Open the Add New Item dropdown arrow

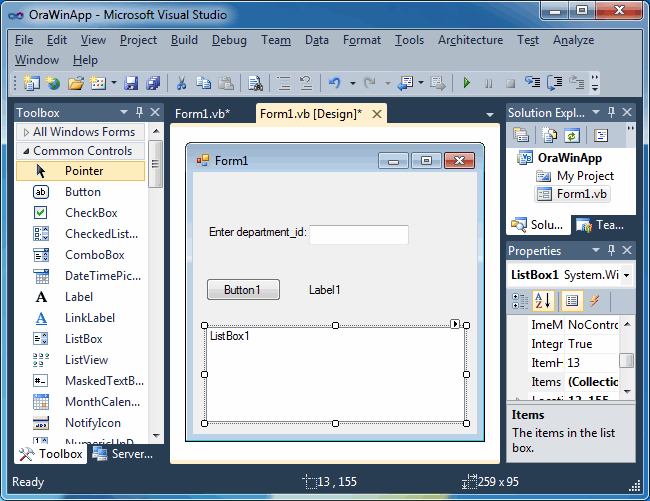point(114,83)
